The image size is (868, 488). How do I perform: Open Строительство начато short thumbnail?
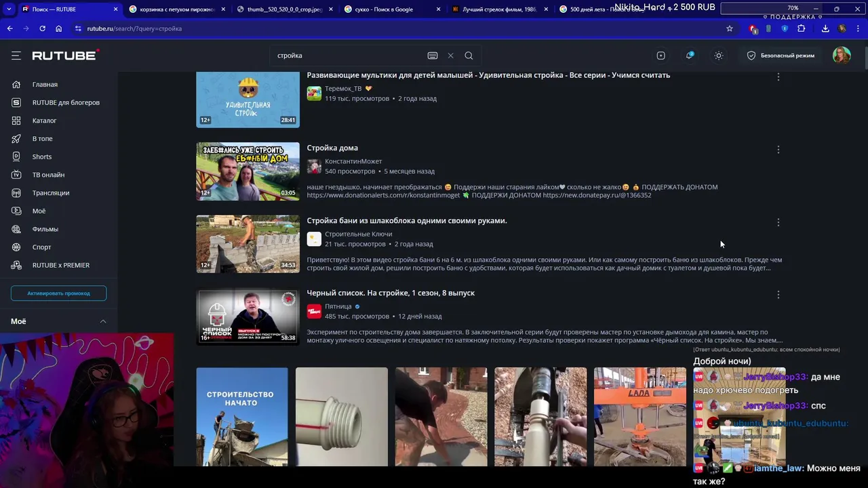tap(242, 417)
